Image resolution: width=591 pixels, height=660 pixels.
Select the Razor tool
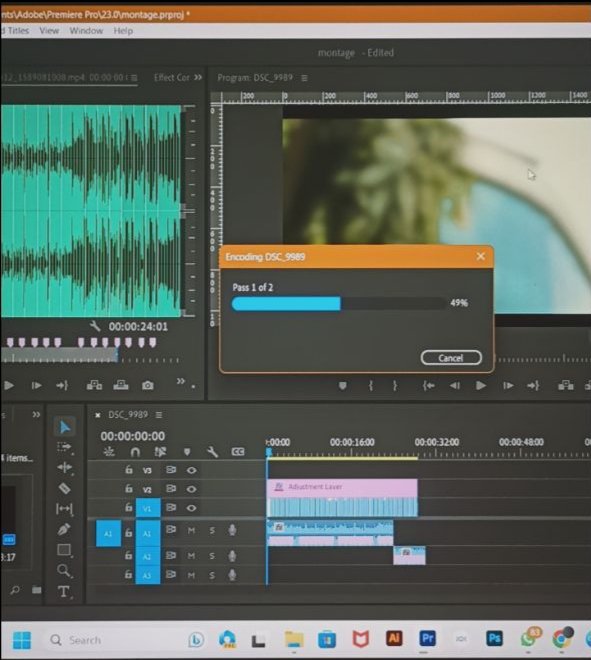64,488
